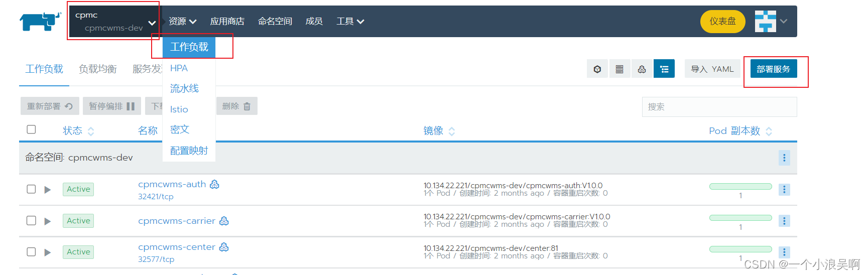This screenshot has width=868, height=275.
Task: Click the 名称 column header
Action: tap(148, 131)
